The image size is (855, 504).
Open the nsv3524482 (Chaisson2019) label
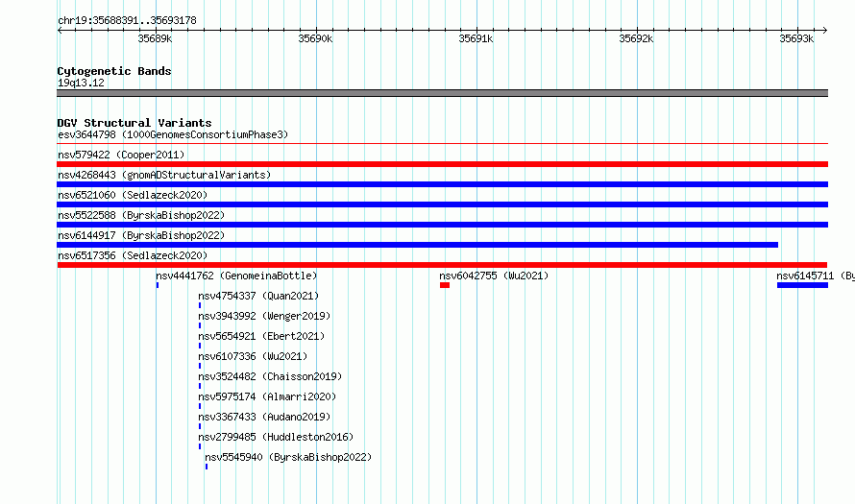(x=270, y=376)
